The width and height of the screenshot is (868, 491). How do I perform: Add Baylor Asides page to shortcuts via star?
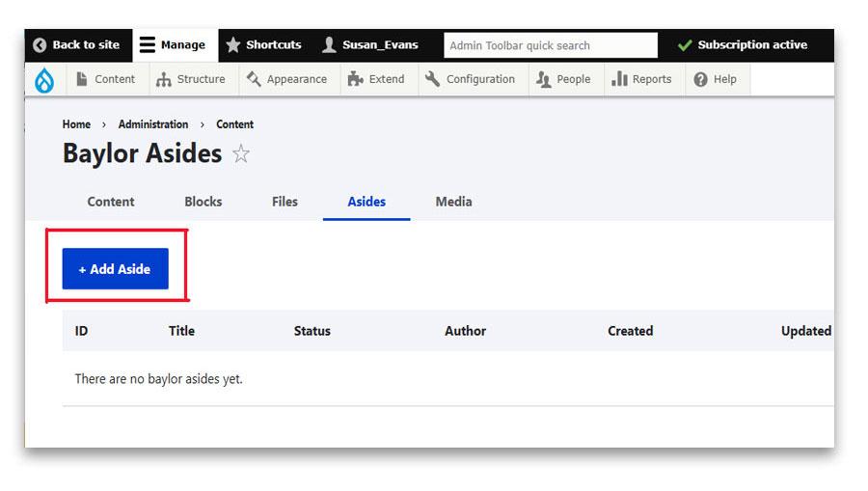(x=241, y=154)
